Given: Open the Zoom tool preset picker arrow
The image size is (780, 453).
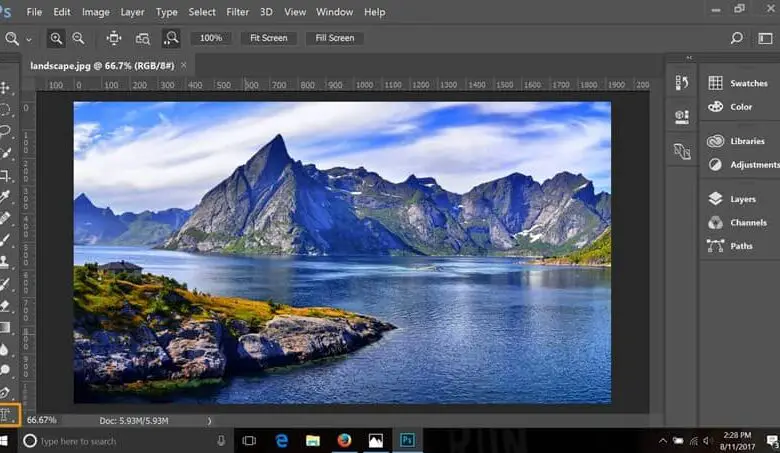Looking at the screenshot, I should 28,39.
